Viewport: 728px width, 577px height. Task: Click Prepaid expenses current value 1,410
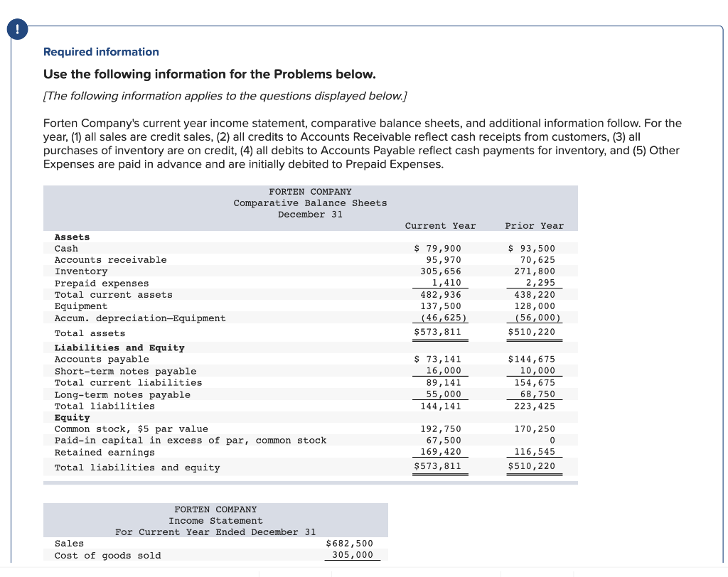(446, 283)
